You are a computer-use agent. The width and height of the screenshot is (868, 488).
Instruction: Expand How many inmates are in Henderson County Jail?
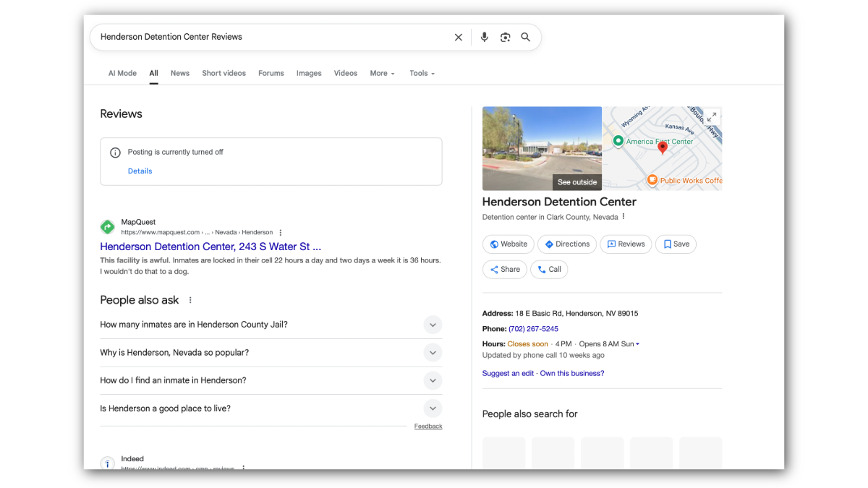click(x=271, y=325)
